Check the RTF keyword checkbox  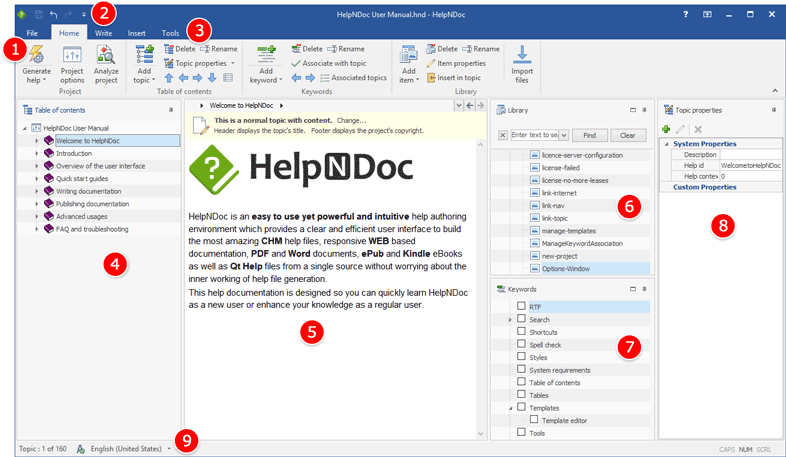pos(521,306)
